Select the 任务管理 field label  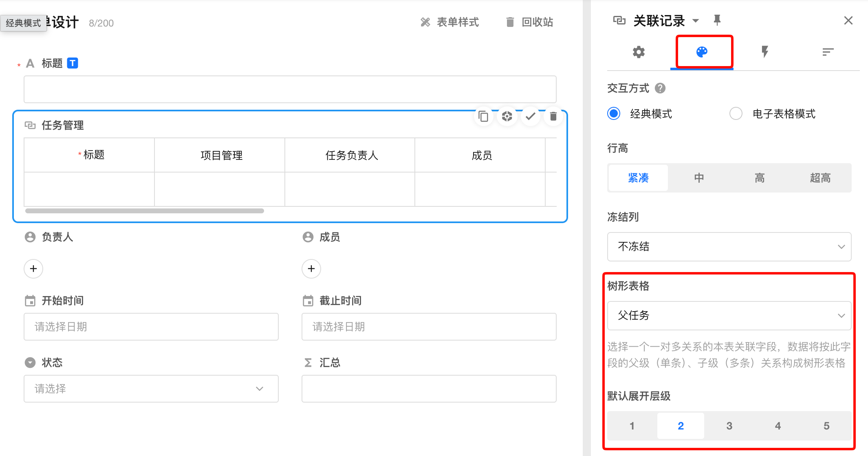pos(63,125)
